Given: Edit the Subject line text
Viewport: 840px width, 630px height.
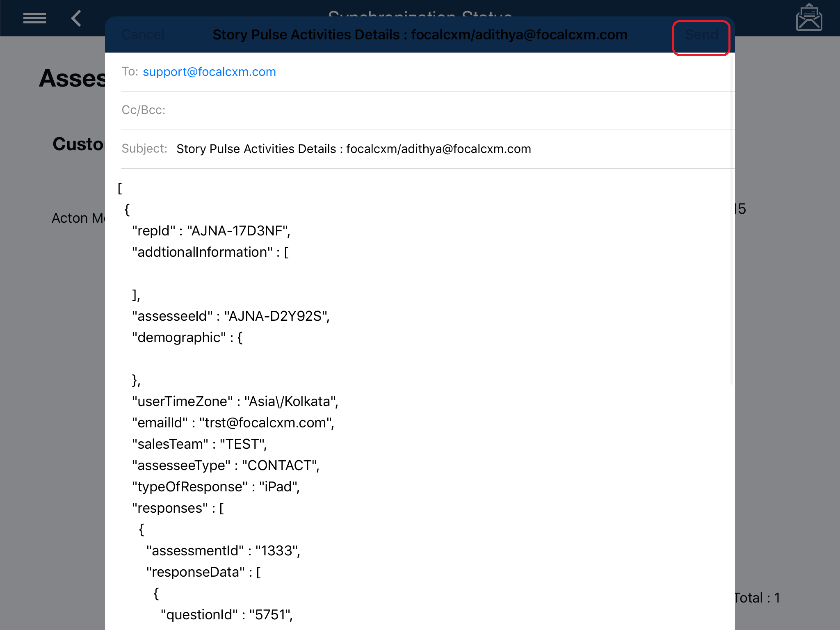Looking at the screenshot, I should [x=354, y=149].
